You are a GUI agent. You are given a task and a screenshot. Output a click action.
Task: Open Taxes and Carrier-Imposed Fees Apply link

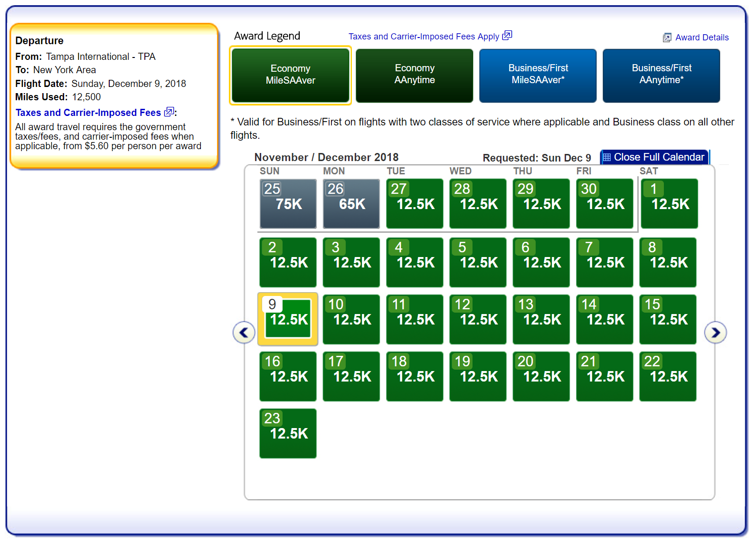[424, 37]
